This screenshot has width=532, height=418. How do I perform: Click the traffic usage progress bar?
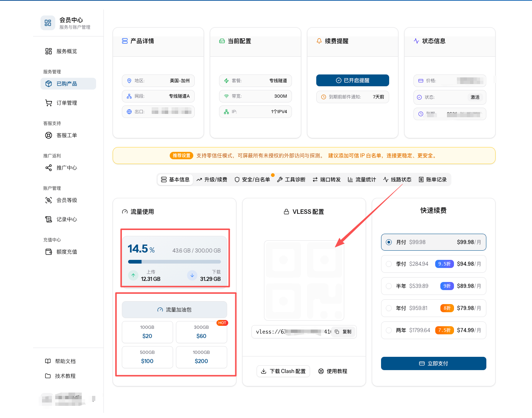(x=175, y=262)
